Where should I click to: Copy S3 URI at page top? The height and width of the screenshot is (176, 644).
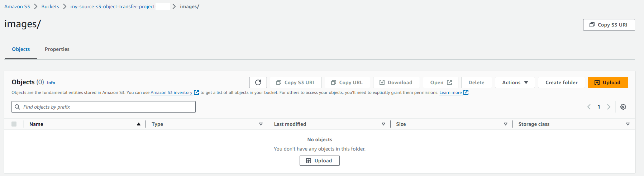609,25
